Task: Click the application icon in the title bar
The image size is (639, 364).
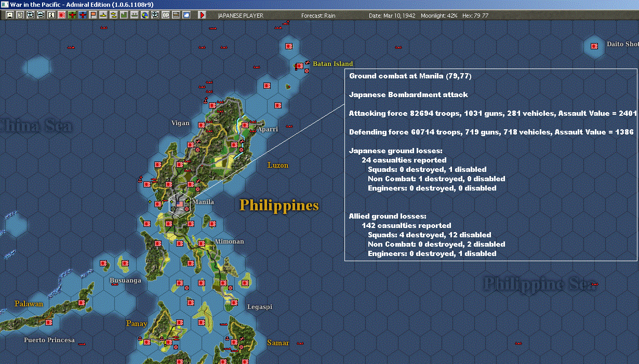Action: [5, 4]
